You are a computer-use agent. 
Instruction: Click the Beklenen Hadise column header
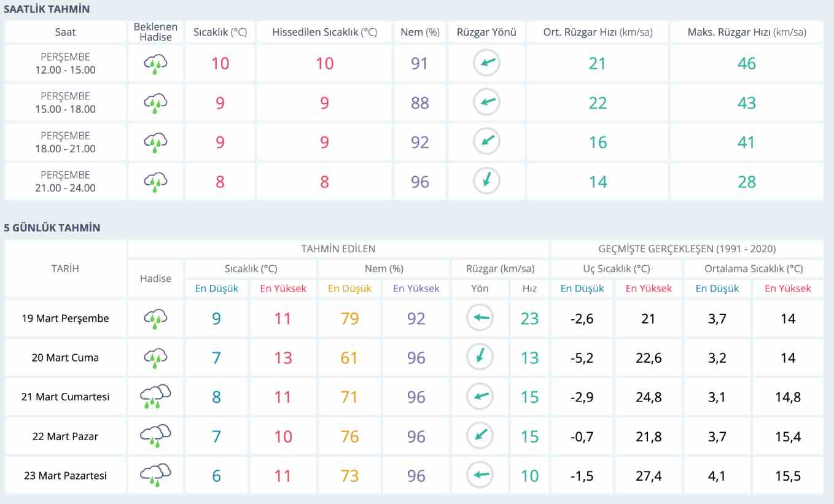(x=155, y=33)
